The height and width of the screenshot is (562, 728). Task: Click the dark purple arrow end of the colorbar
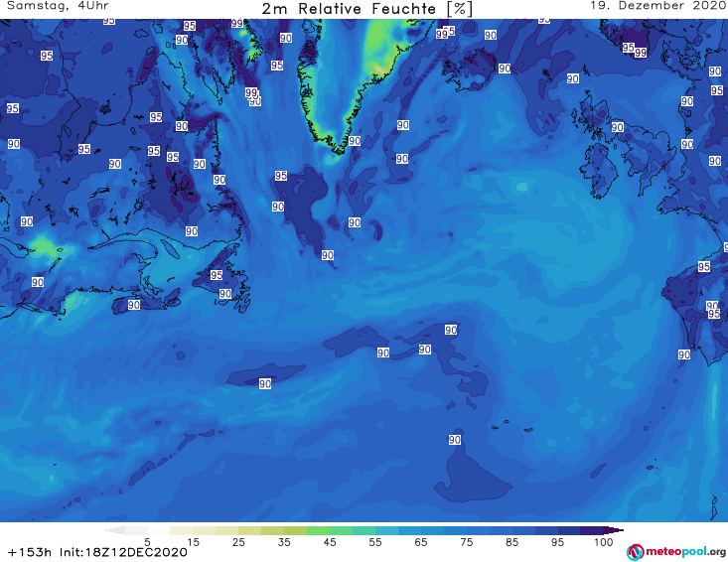point(614,530)
